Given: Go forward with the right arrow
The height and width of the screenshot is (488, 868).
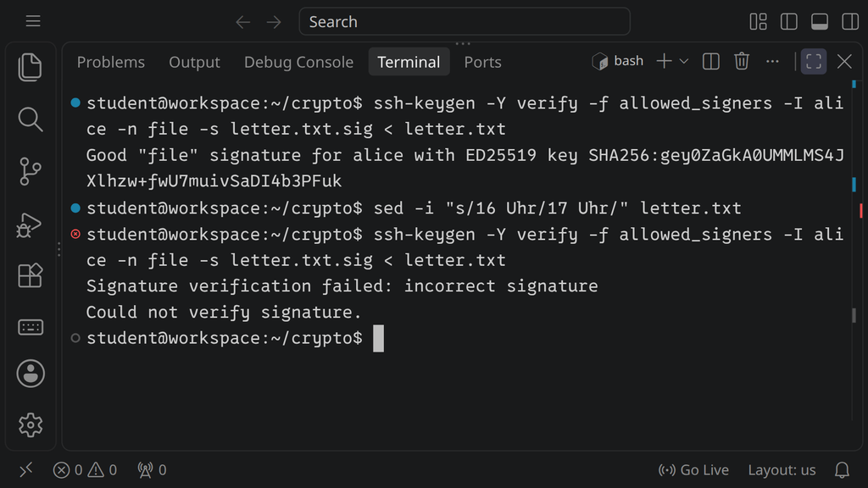Looking at the screenshot, I should point(274,21).
